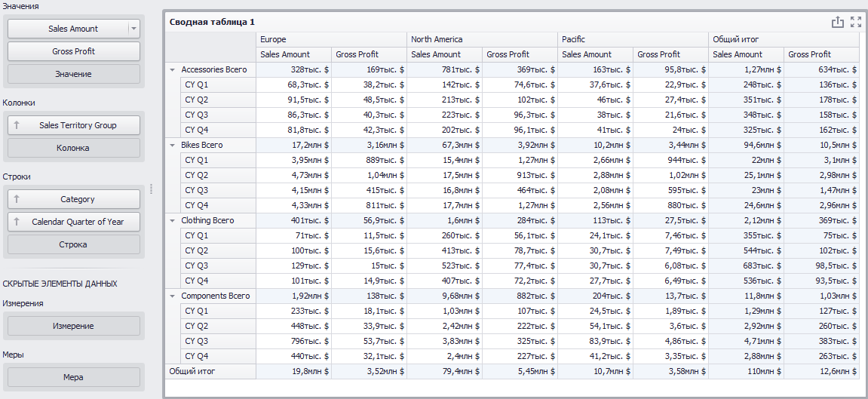Viewport: 868px width, 399px height.
Task: Select the Category row field
Action: tap(74, 199)
